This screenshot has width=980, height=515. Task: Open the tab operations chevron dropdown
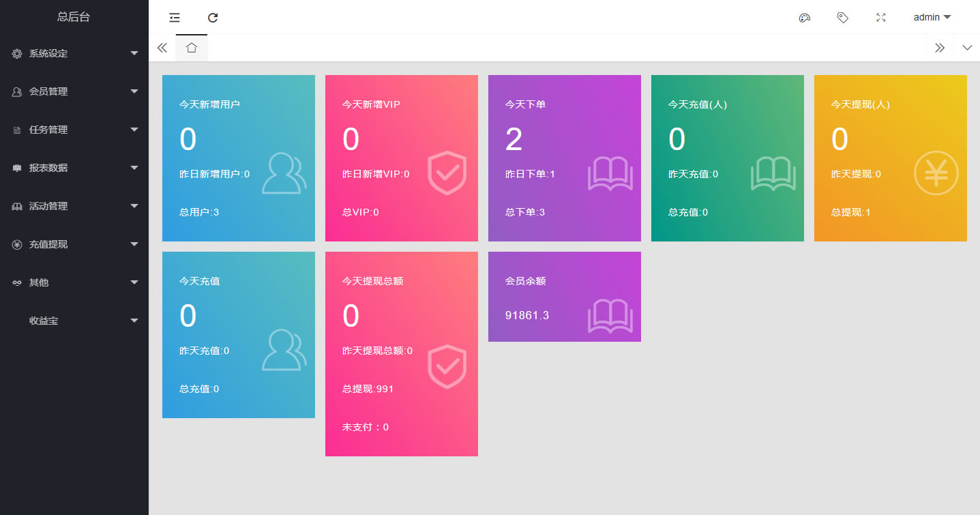967,48
